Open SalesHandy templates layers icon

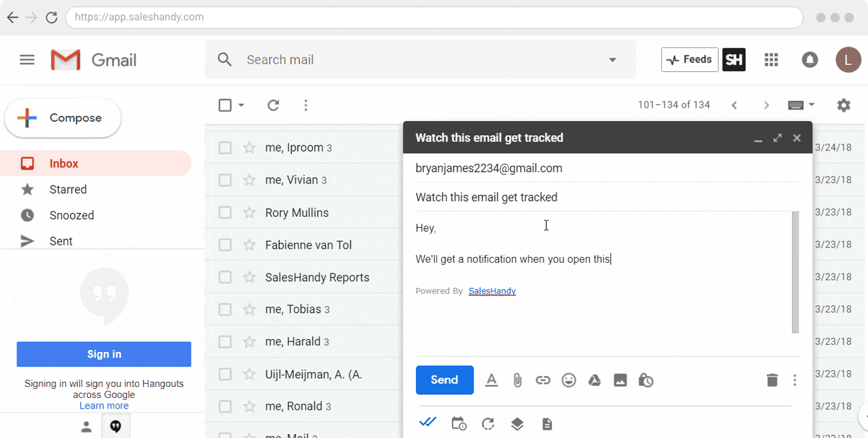click(x=517, y=424)
